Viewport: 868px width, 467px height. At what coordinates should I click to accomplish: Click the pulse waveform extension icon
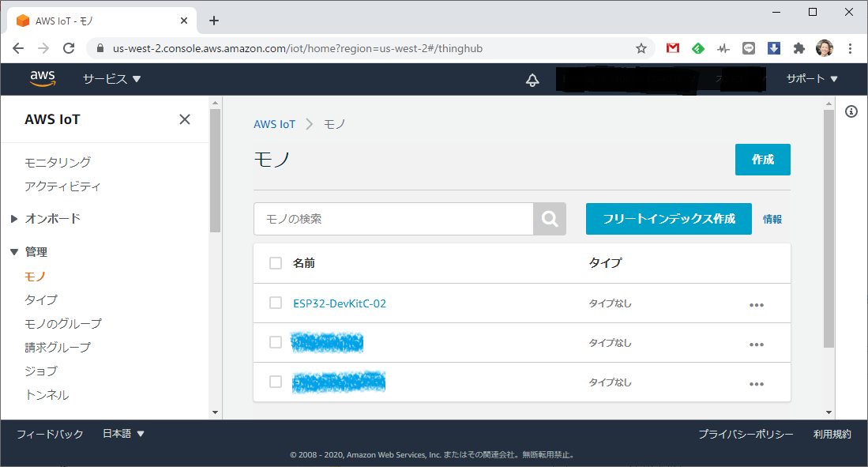coord(723,49)
